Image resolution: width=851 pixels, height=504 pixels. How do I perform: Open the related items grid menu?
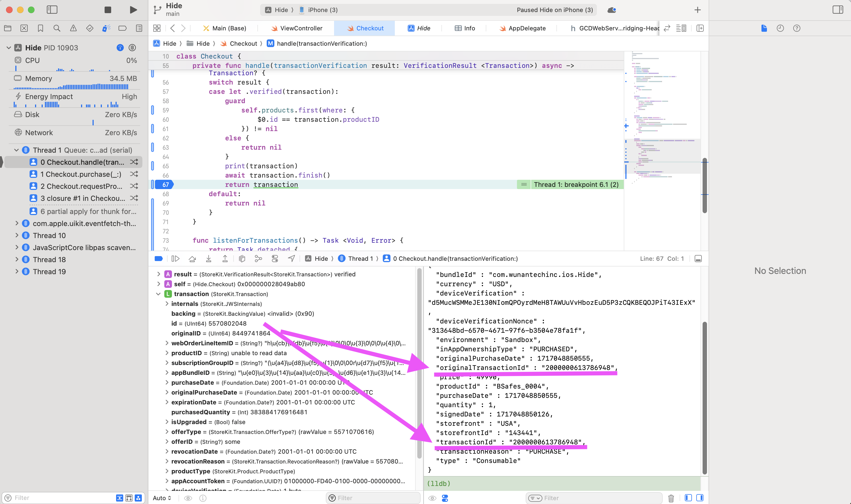click(x=157, y=28)
